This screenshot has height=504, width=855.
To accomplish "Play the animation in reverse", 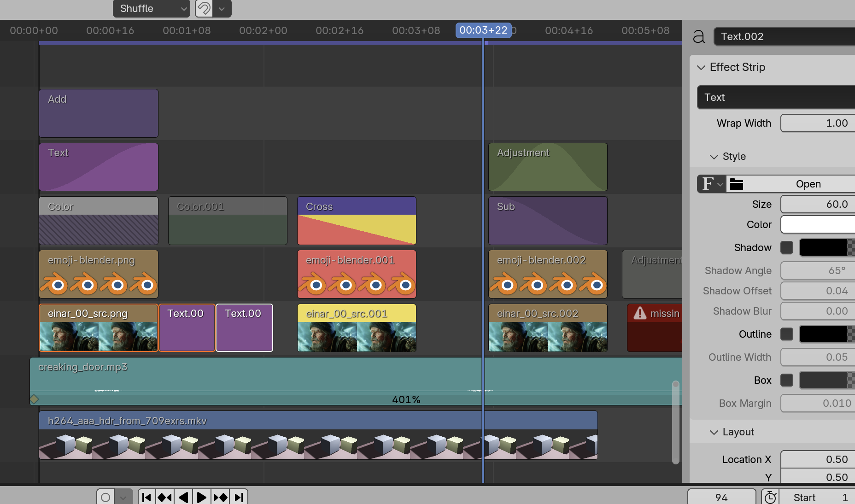I will (183, 497).
